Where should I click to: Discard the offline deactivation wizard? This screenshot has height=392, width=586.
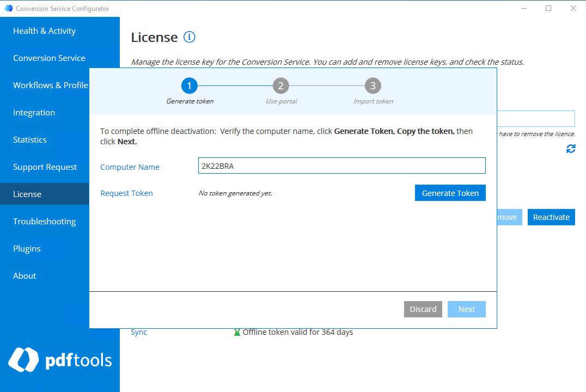(x=423, y=309)
